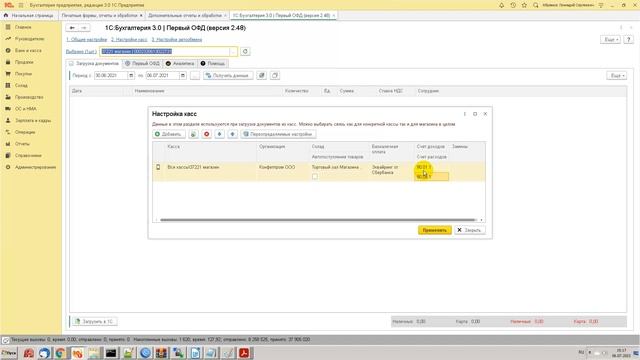640x360 pixels.
Task: Open the dialog's more-options vertical dots menu
Action: [x=464, y=114]
